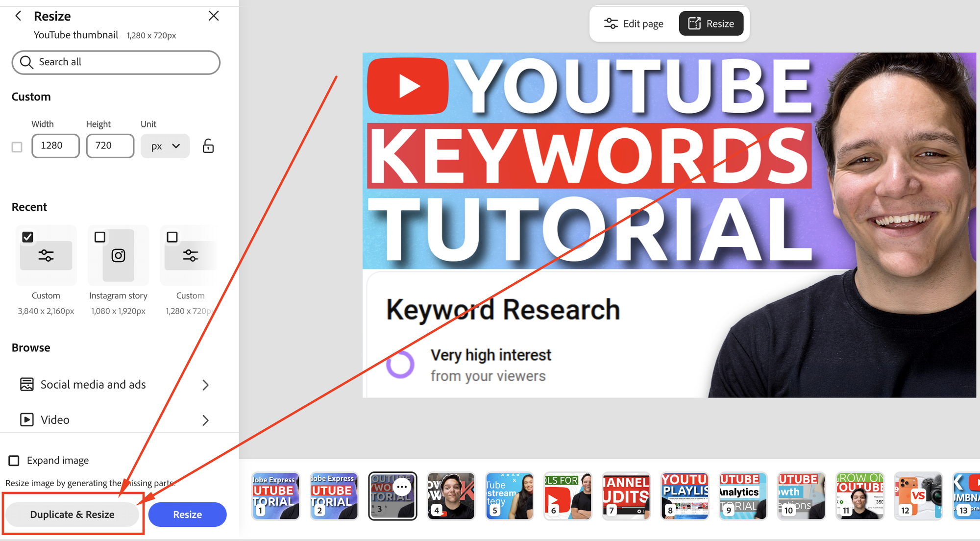The image size is (980, 541).
Task: Click the Social media and ads icon
Action: point(27,385)
